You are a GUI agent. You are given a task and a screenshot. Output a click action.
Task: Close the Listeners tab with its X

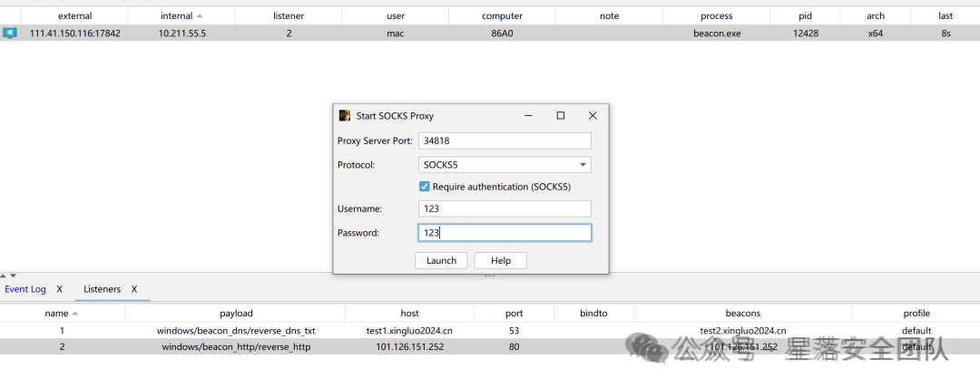(133, 289)
